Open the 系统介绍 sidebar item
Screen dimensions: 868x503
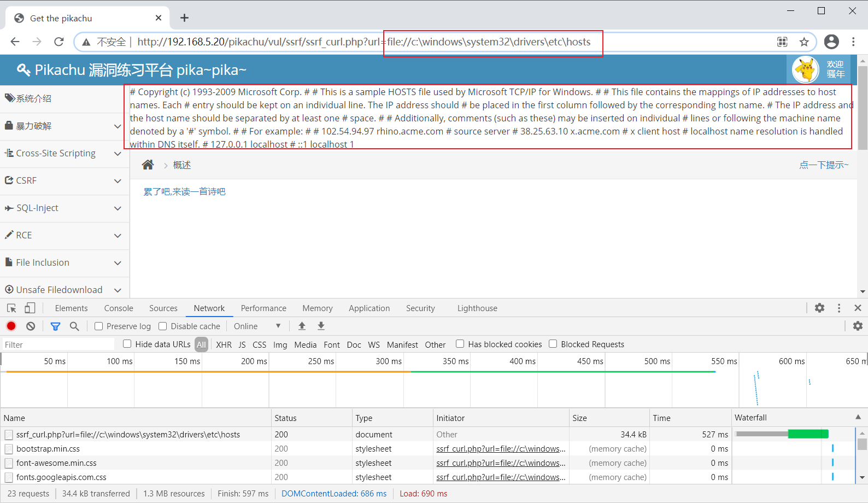click(x=64, y=99)
